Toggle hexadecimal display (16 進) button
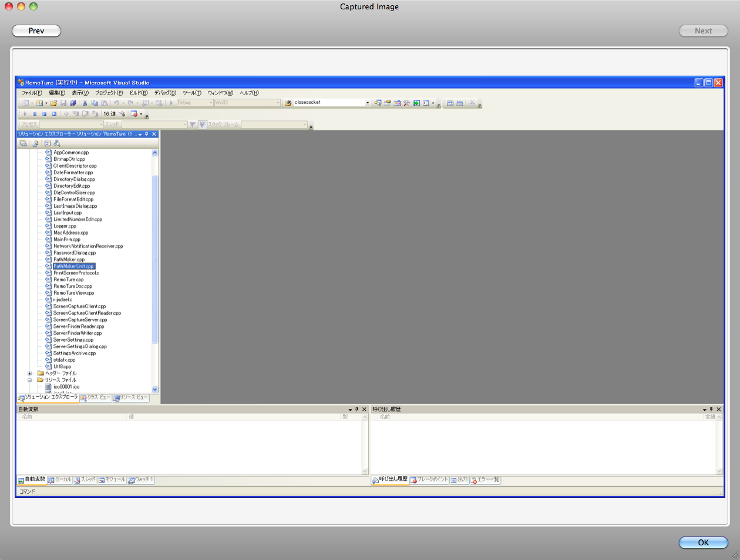 point(109,114)
